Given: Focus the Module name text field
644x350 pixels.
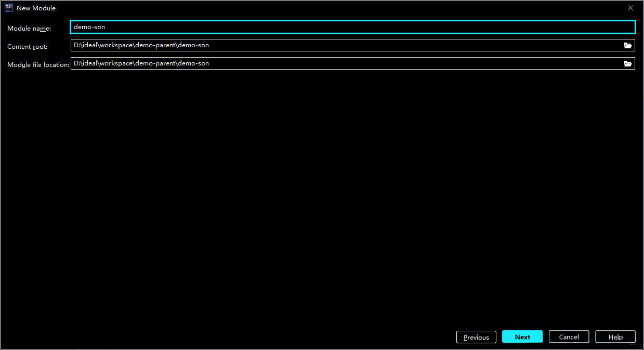Looking at the screenshot, I should [x=352, y=27].
